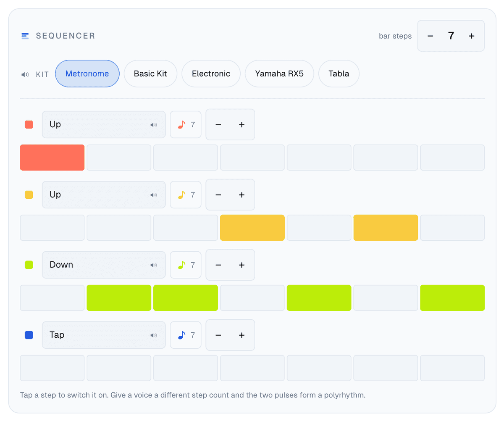This screenshot has width=504, height=421.
Task: Open the Down voice sound selector
Action: [104, 265]
